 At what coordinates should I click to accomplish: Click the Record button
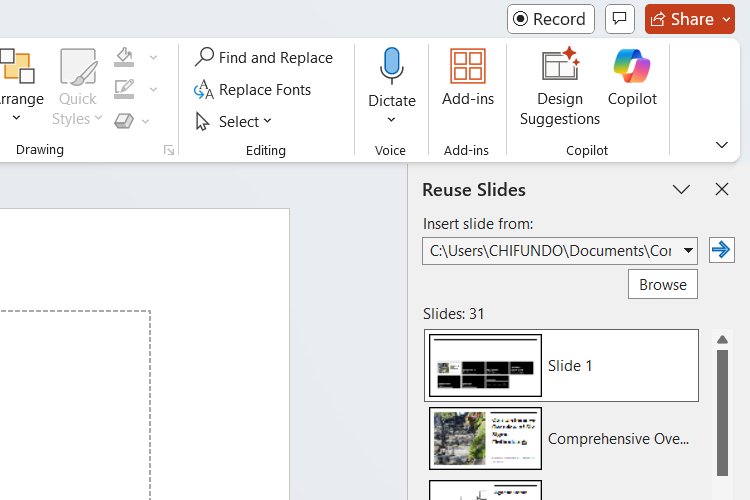(x=550, y=19)
